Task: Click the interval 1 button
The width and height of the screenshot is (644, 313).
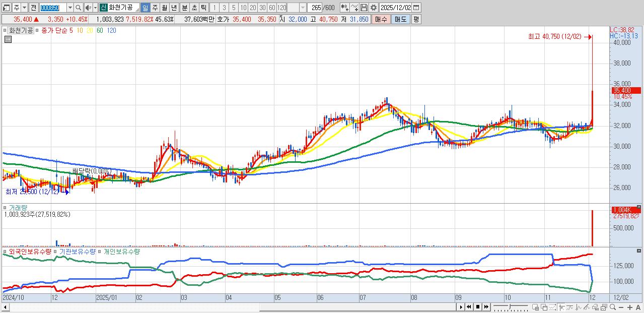Action: pyautogui.click(x=214, y=8)
